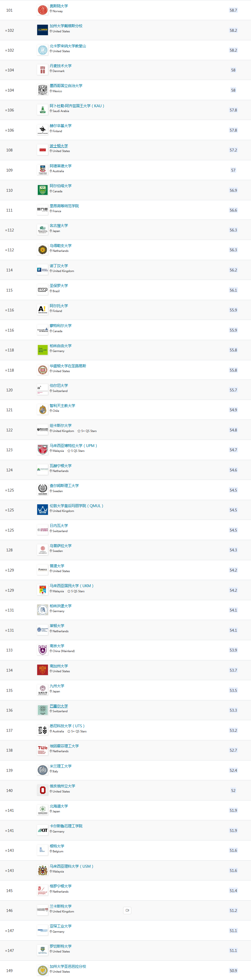The width and height of the screenshot is (251, 980).
Task: Click the video icon beside Lancaster University
Action: [x=127, y=911]
